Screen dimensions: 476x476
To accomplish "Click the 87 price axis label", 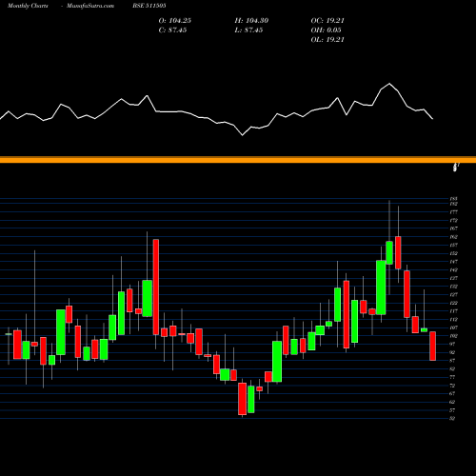I will pos(452,361).
